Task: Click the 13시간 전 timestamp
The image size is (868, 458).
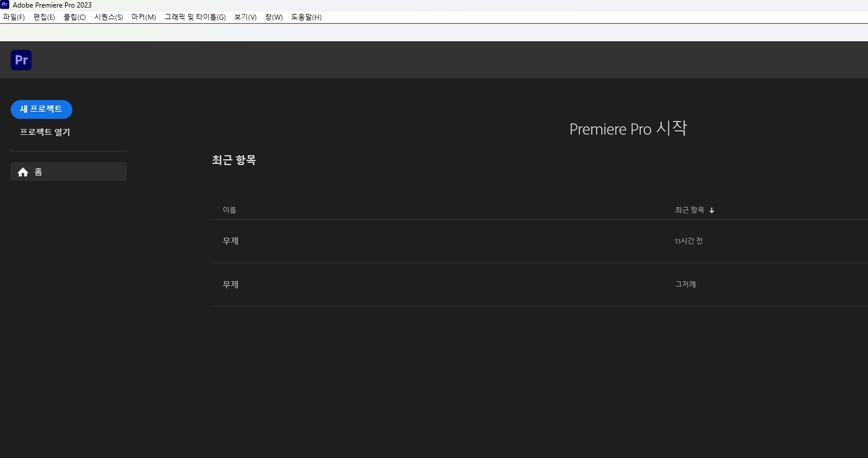Action: pyautogui.click(x=688, y=241)
